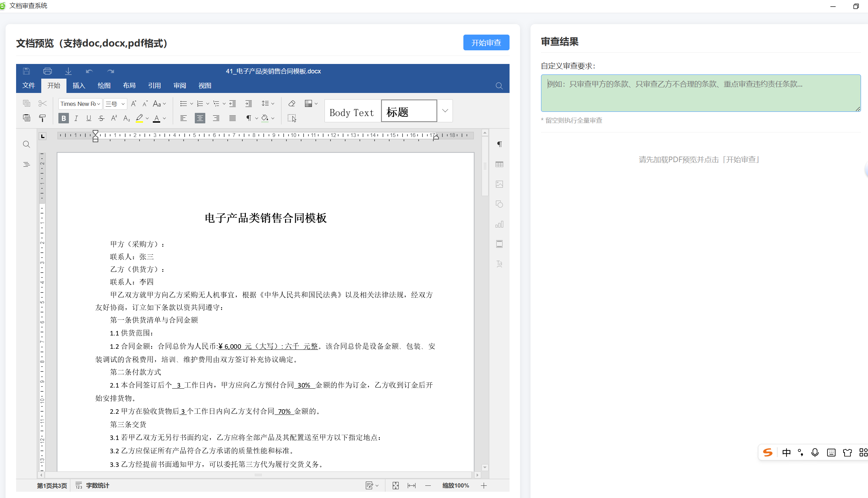Open the table settings sidebar icon

[499, 164]
